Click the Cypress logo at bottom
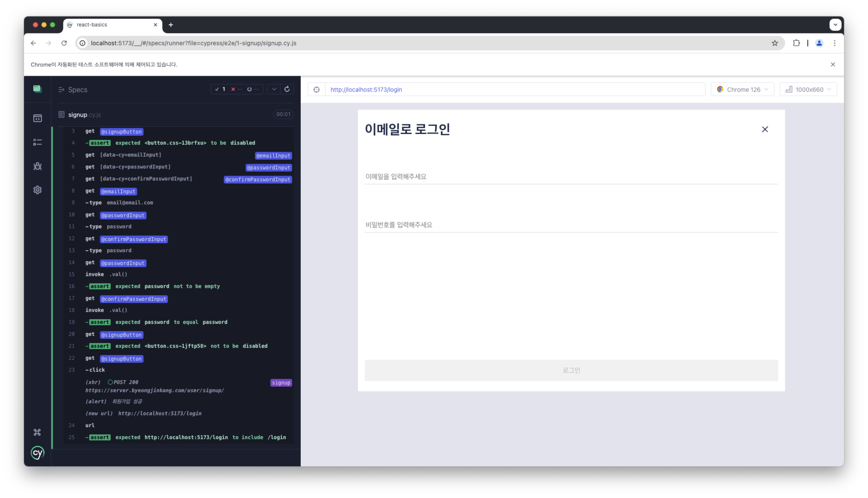Image resolution: width=868 pixels, height=498 pixels. pyautogui.click(x=37, y=453)
